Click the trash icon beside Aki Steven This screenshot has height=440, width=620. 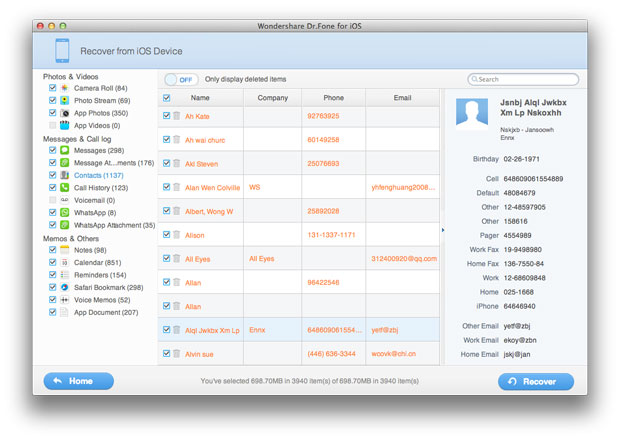177,163
